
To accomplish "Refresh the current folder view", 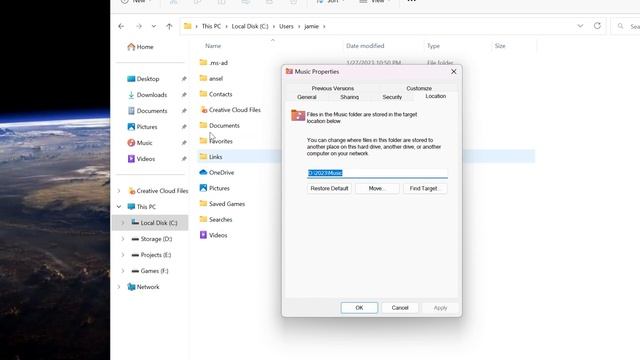I will [x=597, y=26].
